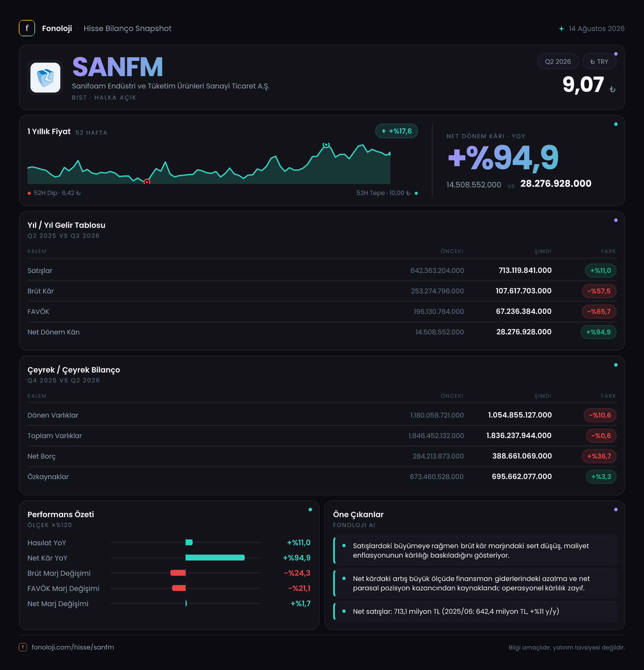Viewport: 644px width, 670px height.
Task: Click the teal 52-week high chart marker
Action: (x=326, y=145)
